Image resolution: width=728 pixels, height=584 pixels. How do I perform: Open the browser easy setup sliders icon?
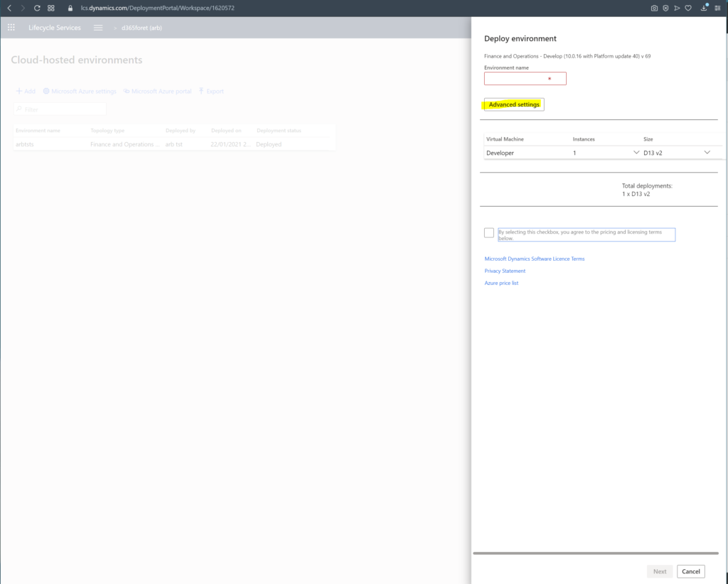[x=717, y=8]
